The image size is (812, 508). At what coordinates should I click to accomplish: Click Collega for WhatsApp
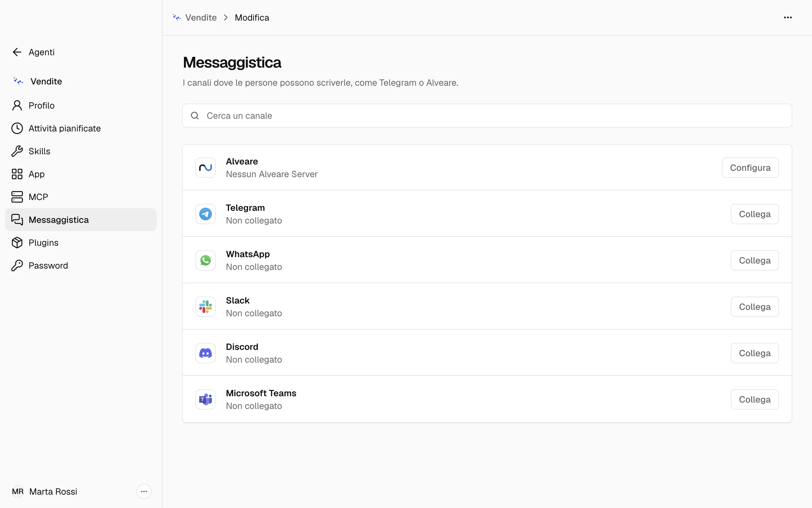point(754,260)
